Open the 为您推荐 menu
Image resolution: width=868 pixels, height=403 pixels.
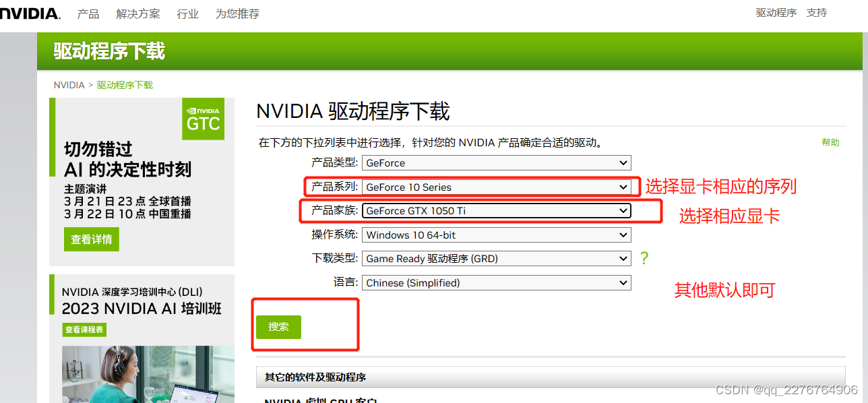tap(237, 13)
